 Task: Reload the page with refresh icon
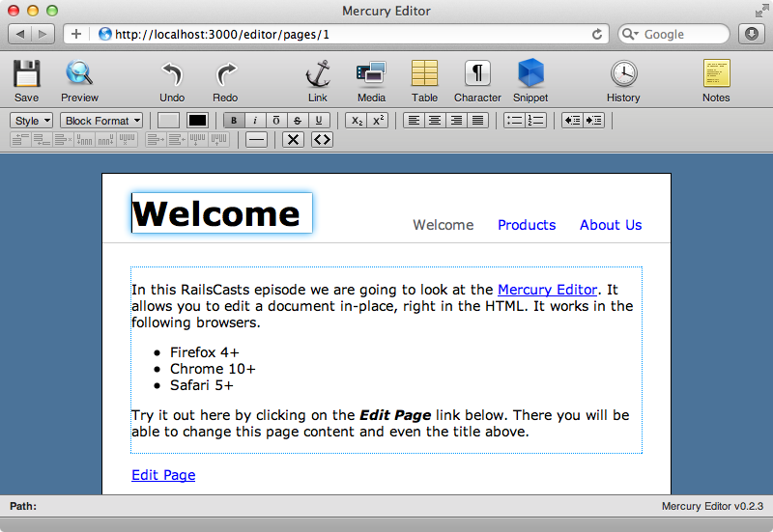pos(597,34)
